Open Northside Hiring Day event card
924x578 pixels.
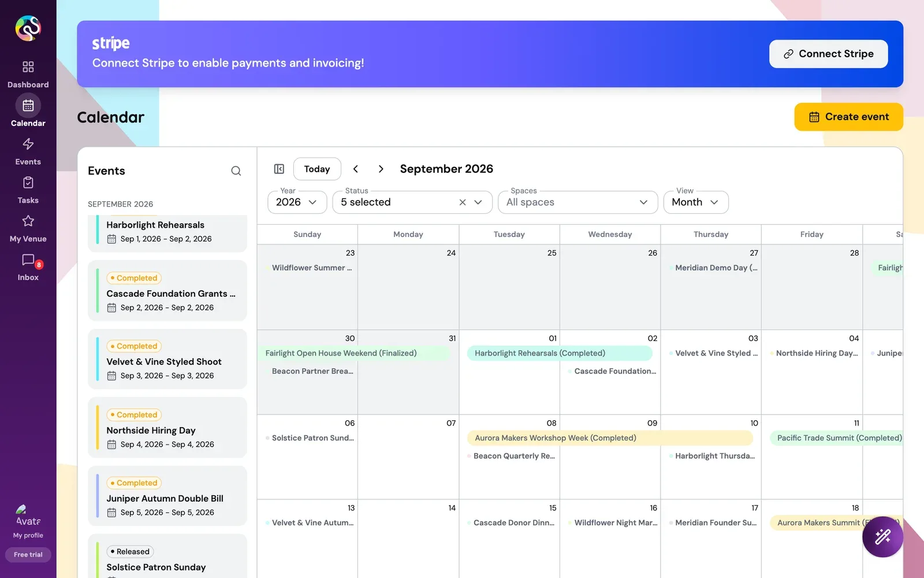click(167, 428)
